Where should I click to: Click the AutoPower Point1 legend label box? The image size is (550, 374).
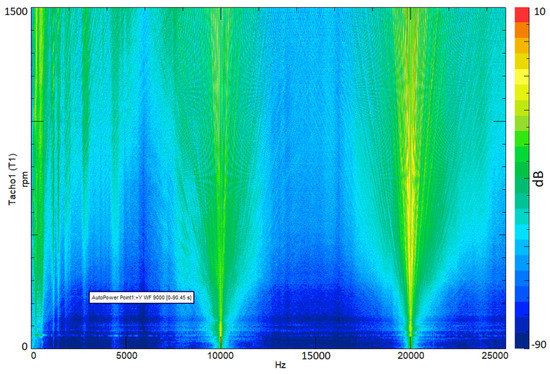coord(141,298)
